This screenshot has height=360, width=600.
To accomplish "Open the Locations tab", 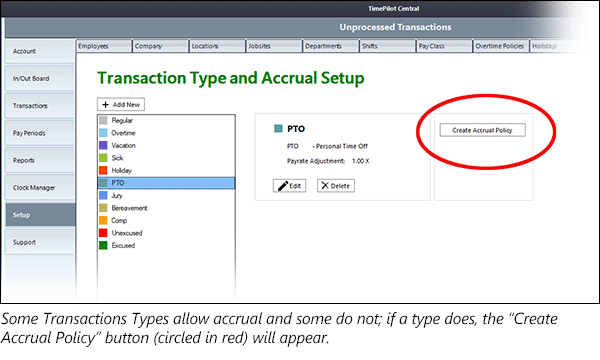I will 217,46.
